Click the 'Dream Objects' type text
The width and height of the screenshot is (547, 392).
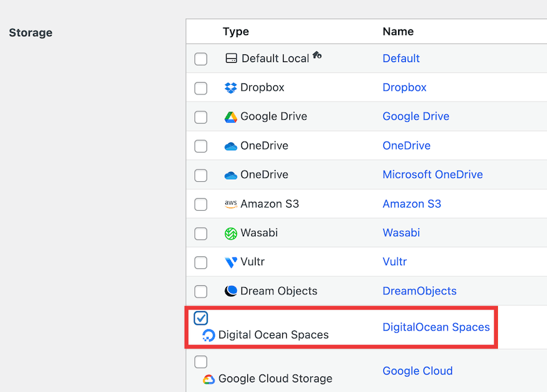pyautogui.click(x=279, y=291)
